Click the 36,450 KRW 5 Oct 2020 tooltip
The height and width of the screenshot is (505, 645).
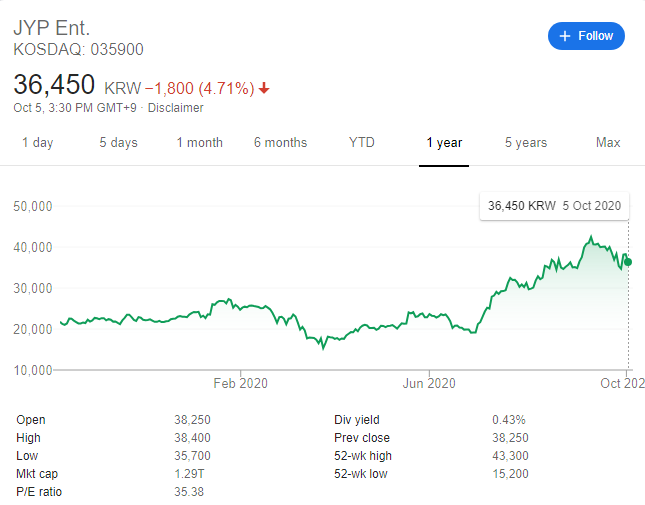click(554, 206)
